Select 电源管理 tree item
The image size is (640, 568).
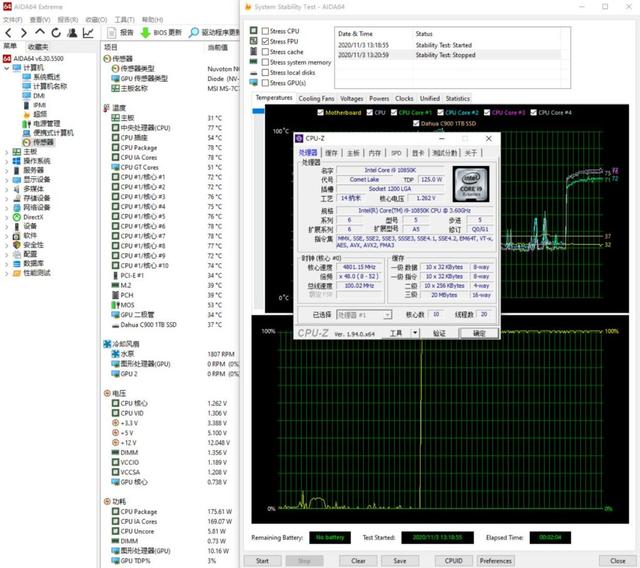pyautogui.click(x=42, y=123)
